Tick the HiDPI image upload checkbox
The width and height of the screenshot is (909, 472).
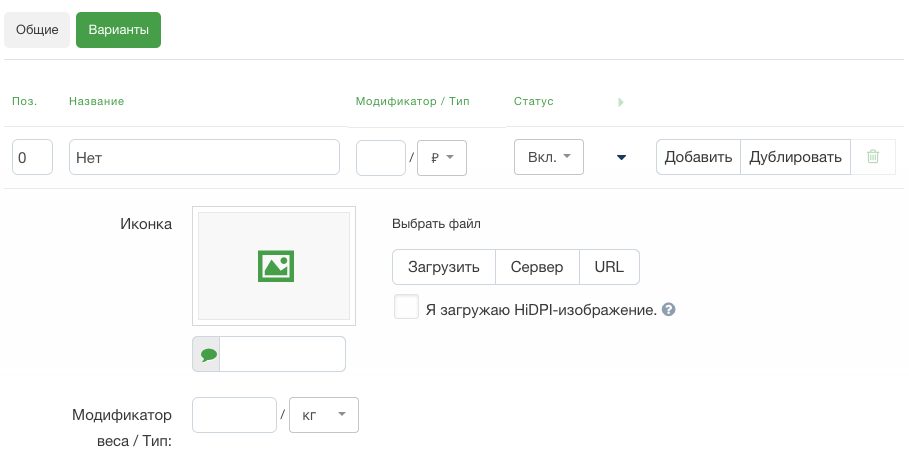tap(406, 307)
